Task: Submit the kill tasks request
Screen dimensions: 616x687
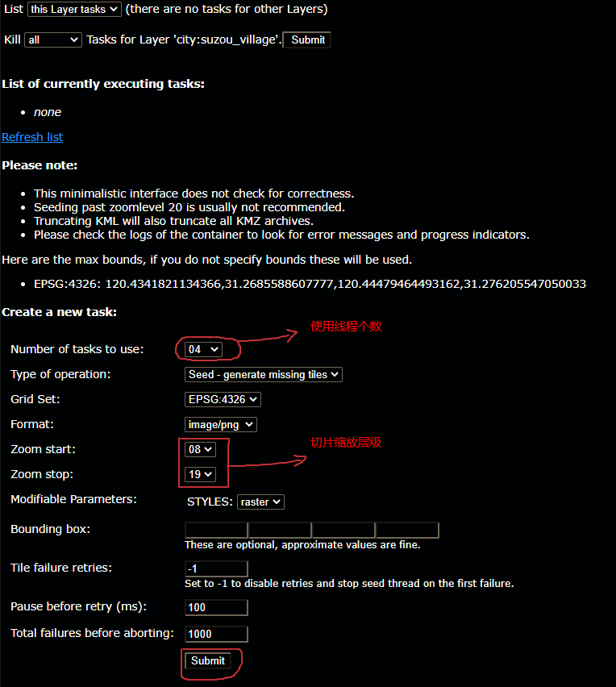Action: pyautogui.click(x=307, y=40)
